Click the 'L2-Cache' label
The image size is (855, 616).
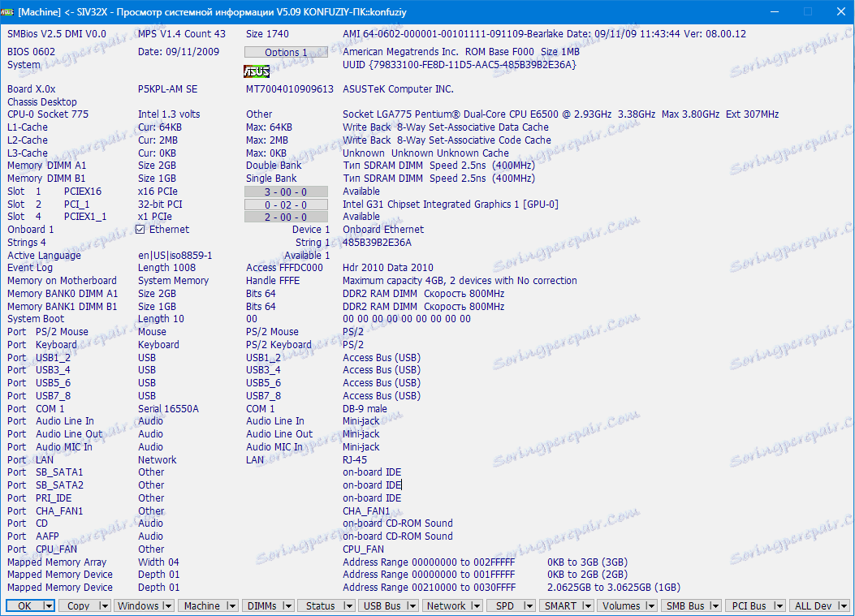pyautogui.click(x=28, y=140)
